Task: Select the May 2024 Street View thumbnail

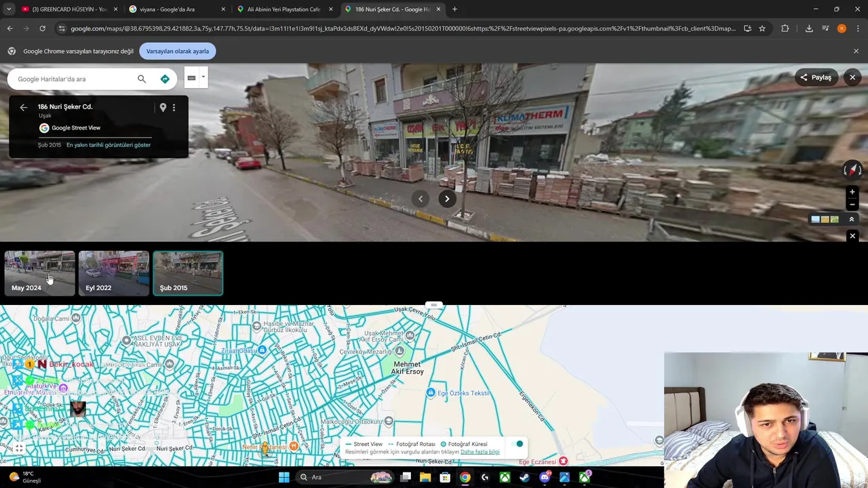Action: [40, 273]
